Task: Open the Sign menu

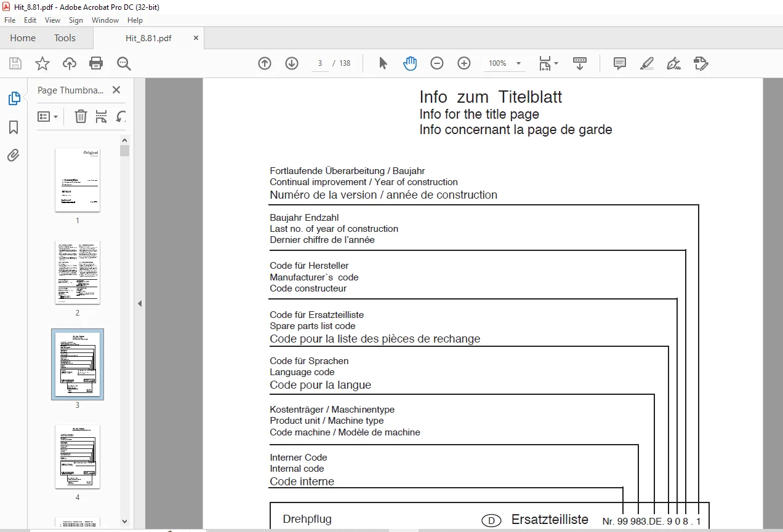Action: [x=76, y=20]
